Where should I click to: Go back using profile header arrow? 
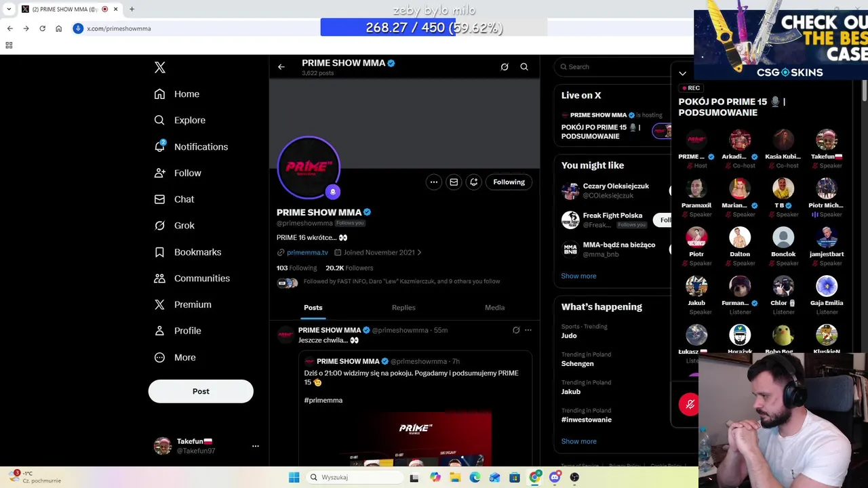[x=281, y=67]
